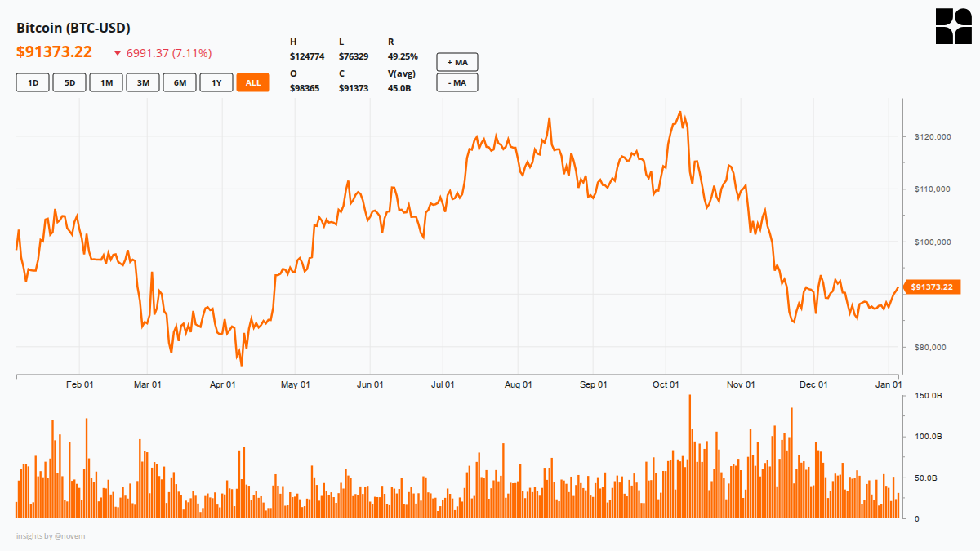The height and width of the screenshot is (551, 980).
Task: Click the tallest volume bar in October
Action: (690, 455)
